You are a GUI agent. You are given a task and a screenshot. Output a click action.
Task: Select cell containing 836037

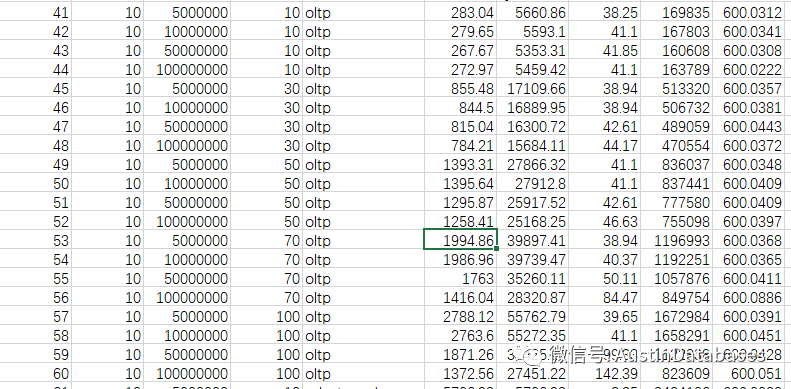[676, 164]
